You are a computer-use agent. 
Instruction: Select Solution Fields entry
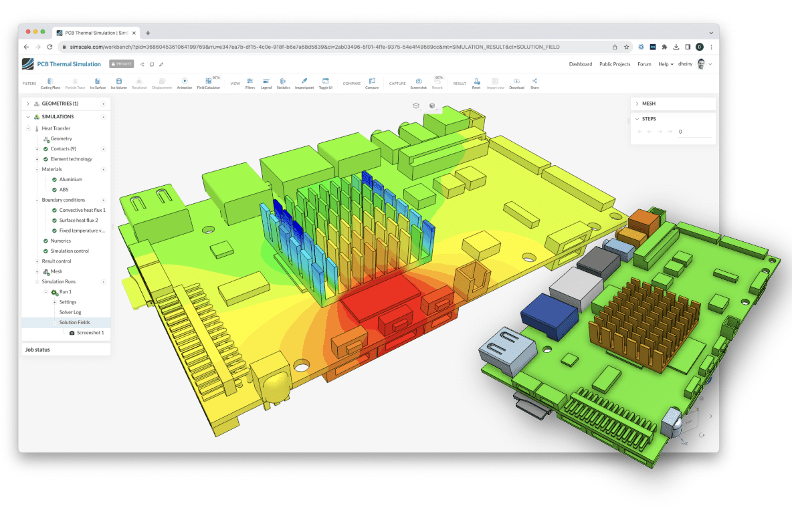click(x=66, y=322)
